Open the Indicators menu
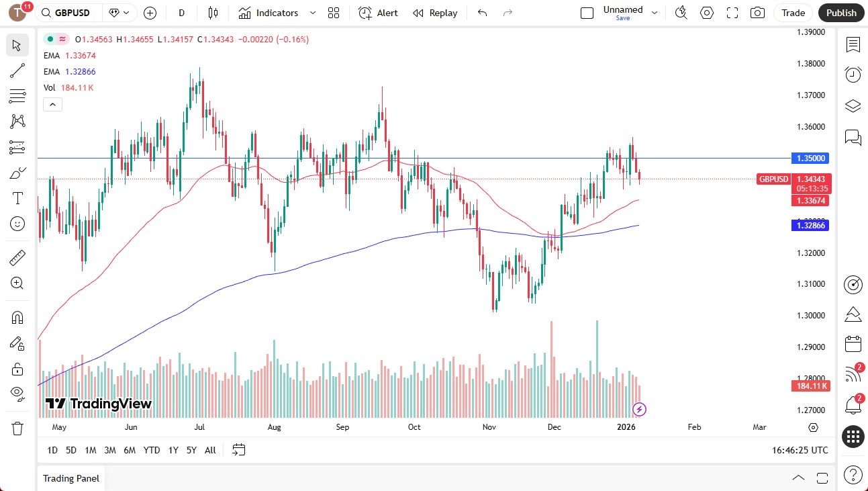The width and height of the screenshot is (868, 491). point(269,13)
